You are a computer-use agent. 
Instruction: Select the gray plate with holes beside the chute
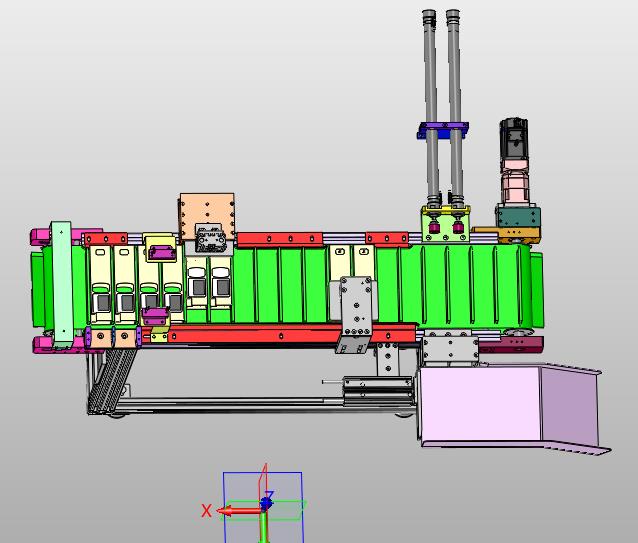click(x=450, y=349)
